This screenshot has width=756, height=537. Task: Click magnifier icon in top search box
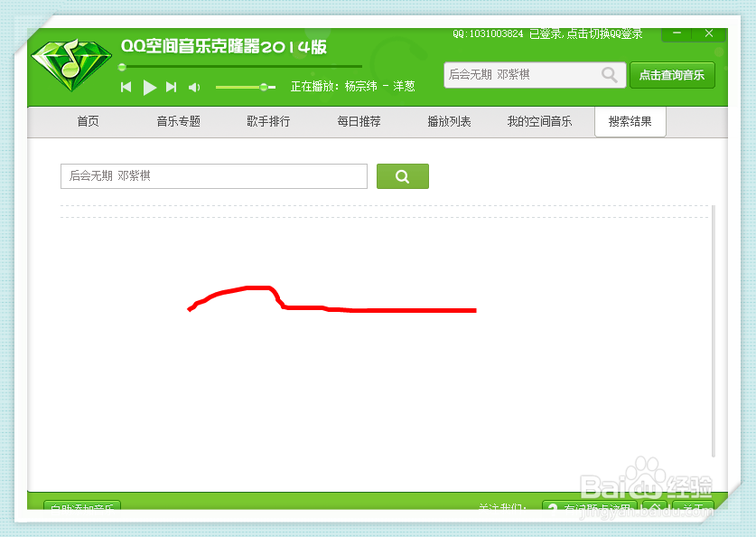[610, 75]
